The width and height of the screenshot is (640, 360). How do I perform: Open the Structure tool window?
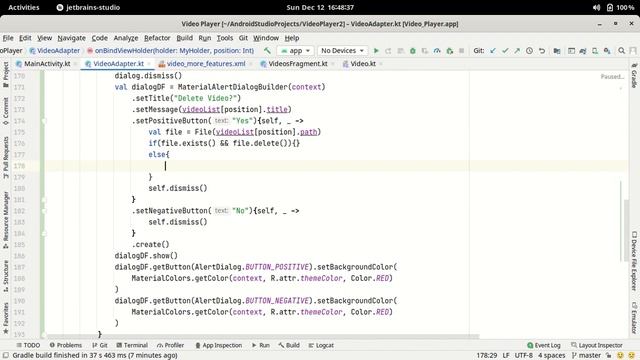click(x=6, y=276)
